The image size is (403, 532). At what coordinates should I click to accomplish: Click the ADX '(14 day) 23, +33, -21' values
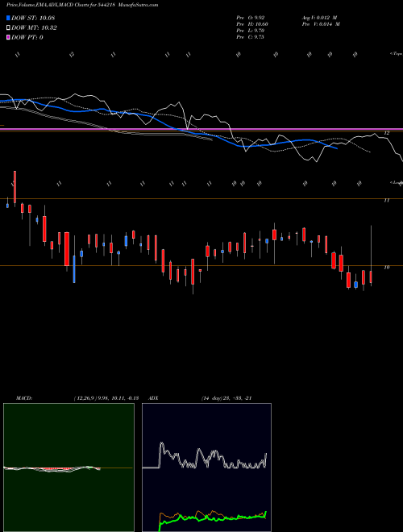point(226,398)
